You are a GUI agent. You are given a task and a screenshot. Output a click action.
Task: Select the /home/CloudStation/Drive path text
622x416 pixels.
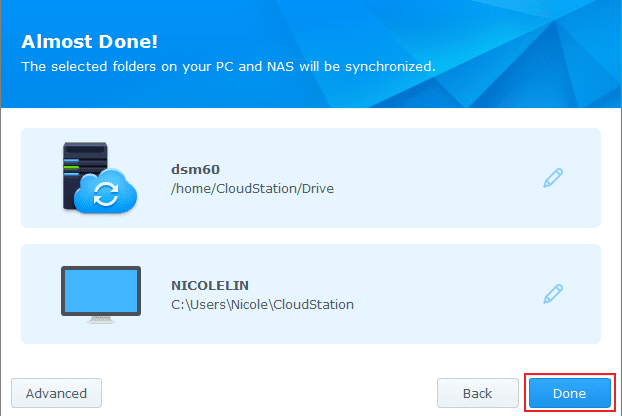pos(252,189)
